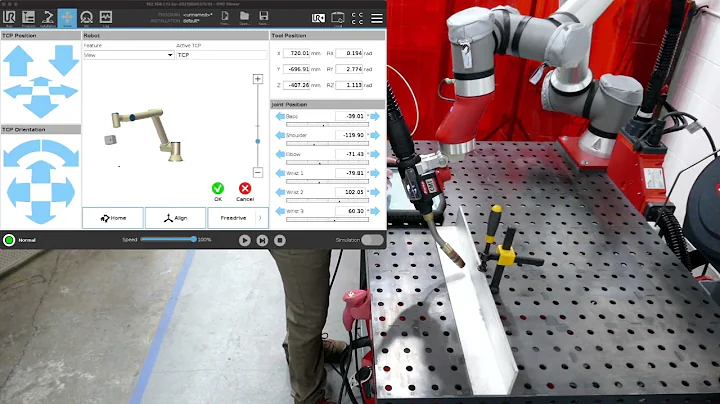Click the Freedrive button
The height and width of the screenshot is (404, 720).
pyautogui.click(x=233, y=218)
